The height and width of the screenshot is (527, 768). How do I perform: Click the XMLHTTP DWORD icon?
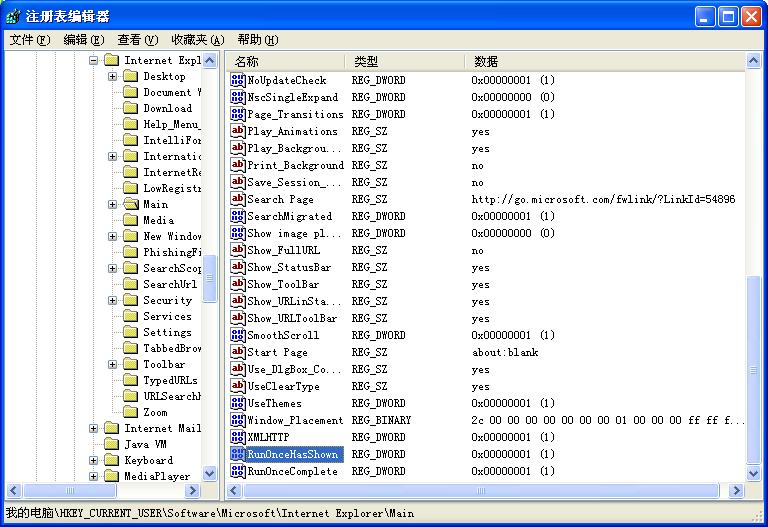(238, 437)
